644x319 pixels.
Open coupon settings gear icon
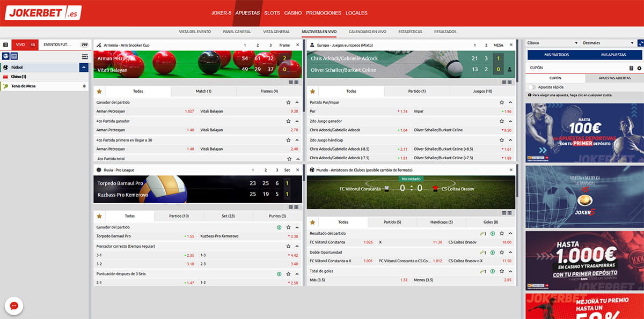tap(639, 68)
